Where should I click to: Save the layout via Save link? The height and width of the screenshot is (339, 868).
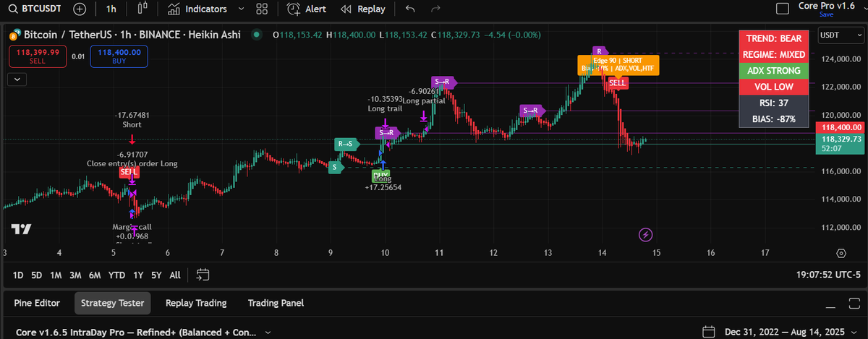pyautogui.click(x=826, y=14)
